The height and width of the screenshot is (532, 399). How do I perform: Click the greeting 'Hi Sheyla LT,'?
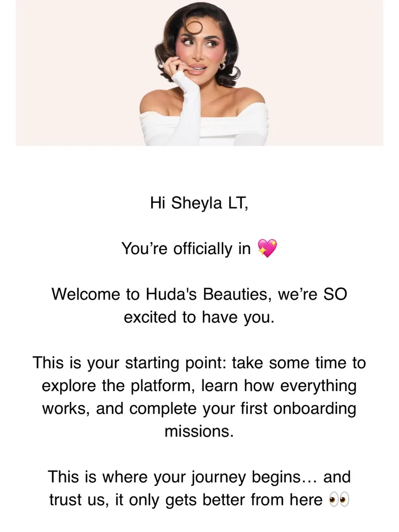pos(199,203)
